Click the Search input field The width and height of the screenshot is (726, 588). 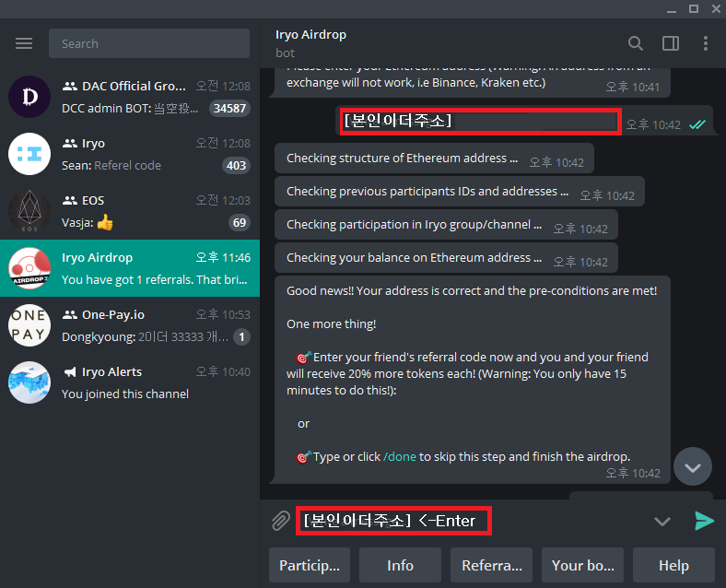click(x=149, y=43)
